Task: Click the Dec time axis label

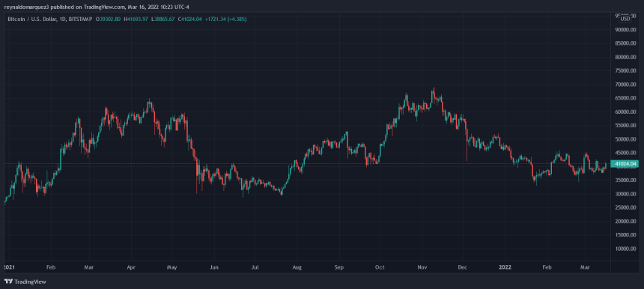Action: 463,267
